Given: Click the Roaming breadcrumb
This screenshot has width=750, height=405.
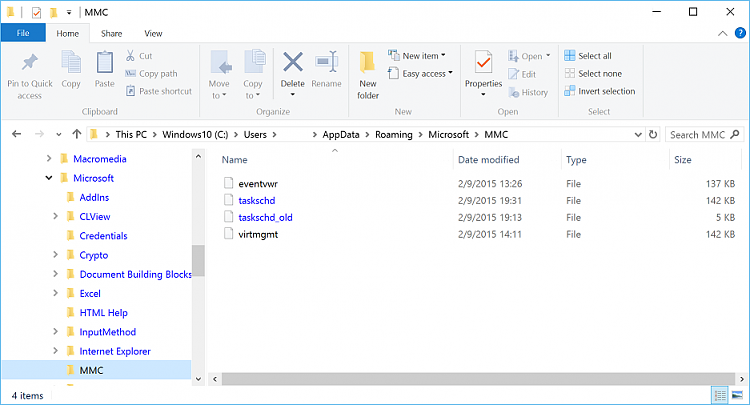Looking at the screenshot, I should click(x=393, y=135).
